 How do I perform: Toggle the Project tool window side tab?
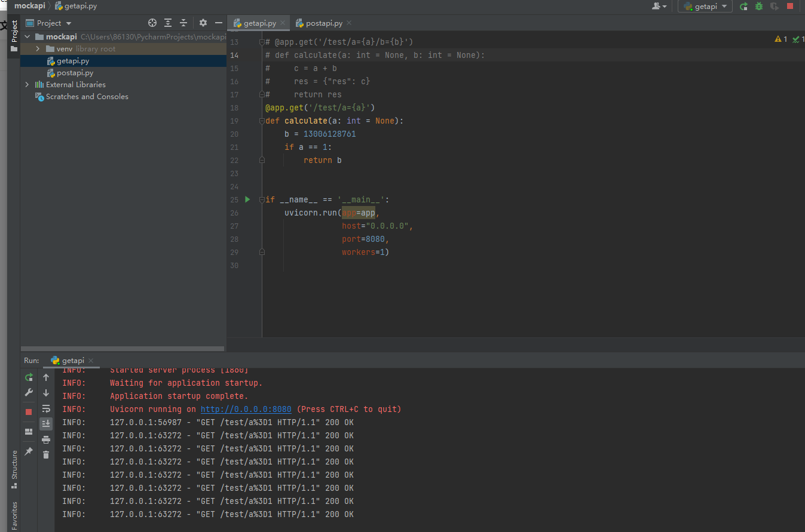click(14, 36)
